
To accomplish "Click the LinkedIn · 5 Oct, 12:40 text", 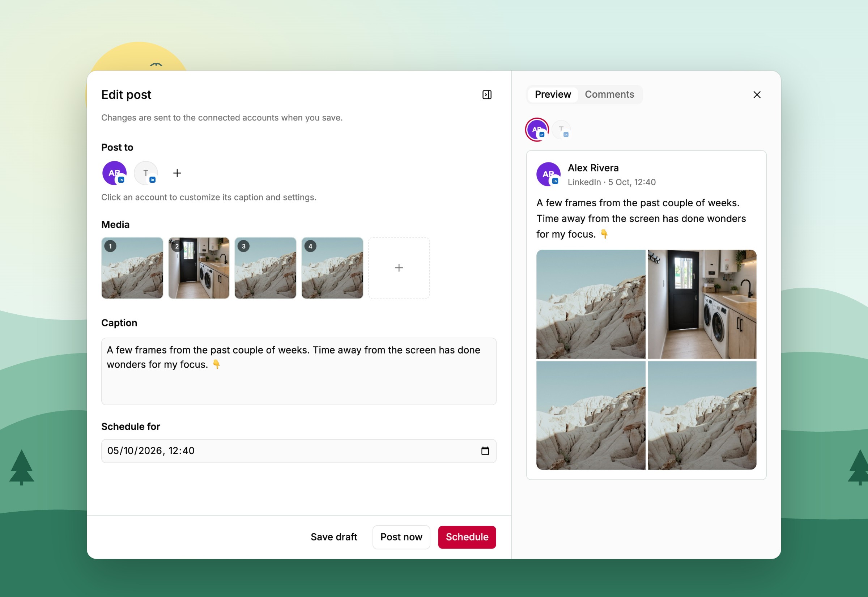I will click(611, 182).
